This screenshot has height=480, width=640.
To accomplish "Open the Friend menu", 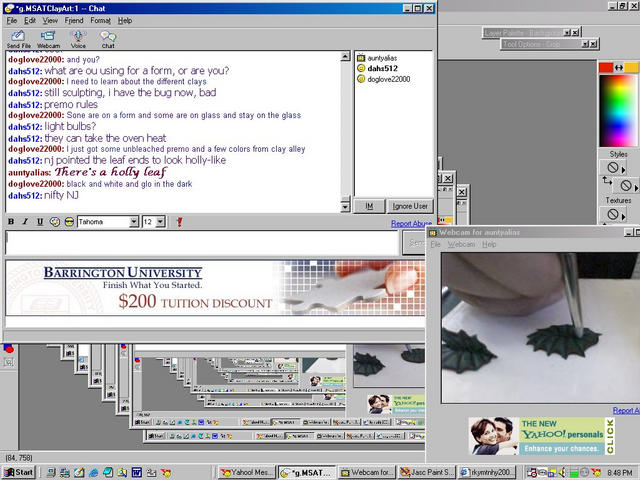I will click(x=74, y=20).
